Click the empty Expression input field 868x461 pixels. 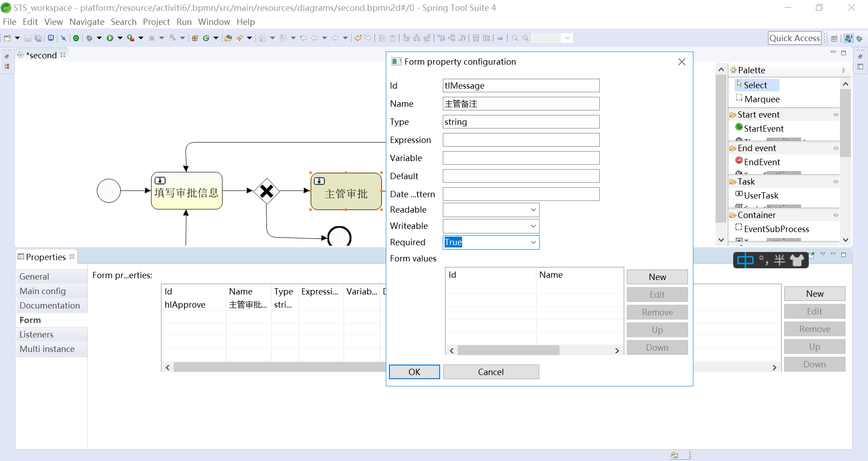click(521, 140)
